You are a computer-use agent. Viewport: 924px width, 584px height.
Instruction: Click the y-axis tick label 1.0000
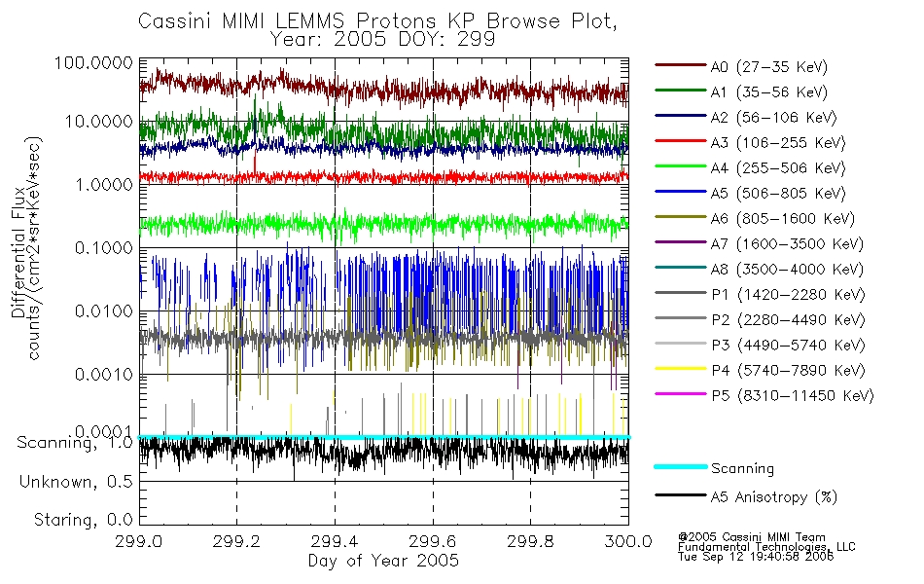[x=104, y=185]
